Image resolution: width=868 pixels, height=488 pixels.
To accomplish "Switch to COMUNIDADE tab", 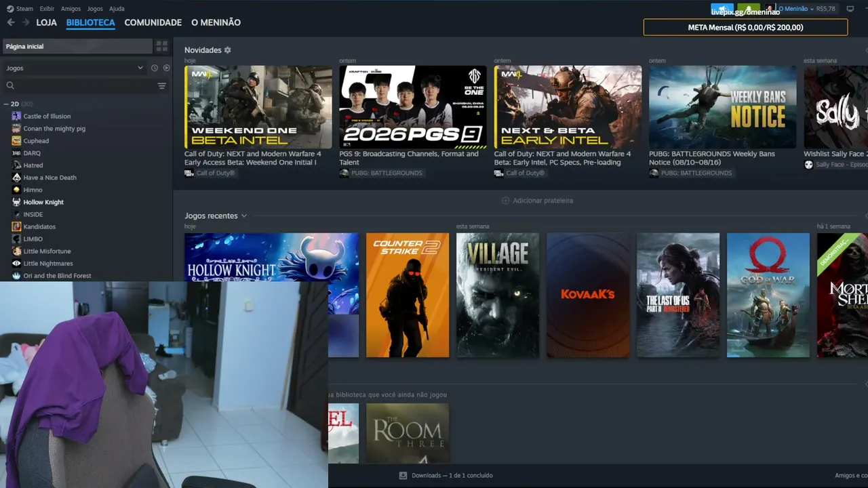I will (x=153, y=22).
